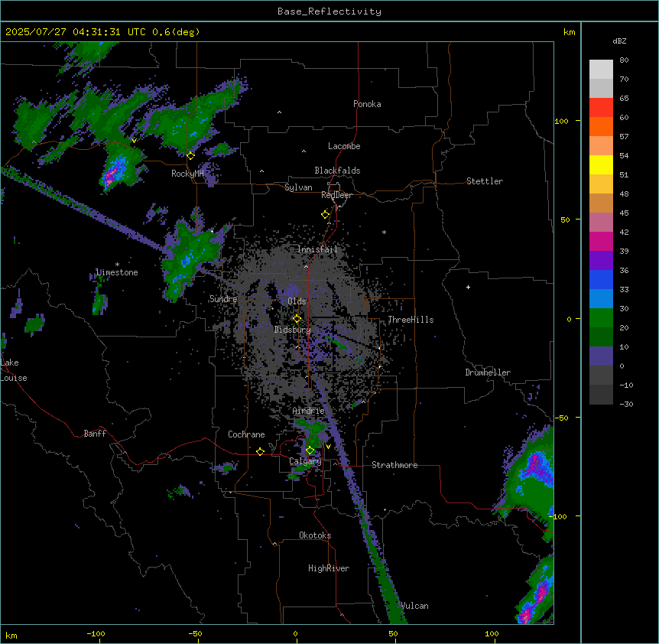Select legend value 65 in dBZ scale
The height and width of the screenshot is (644, 659).
pyautogui.click(x=624, y=98)
